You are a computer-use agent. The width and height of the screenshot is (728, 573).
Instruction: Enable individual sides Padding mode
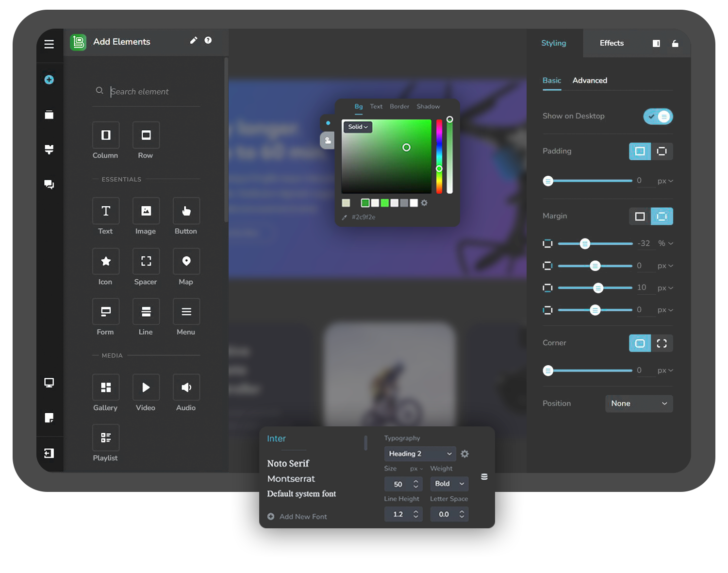(662, 152)
